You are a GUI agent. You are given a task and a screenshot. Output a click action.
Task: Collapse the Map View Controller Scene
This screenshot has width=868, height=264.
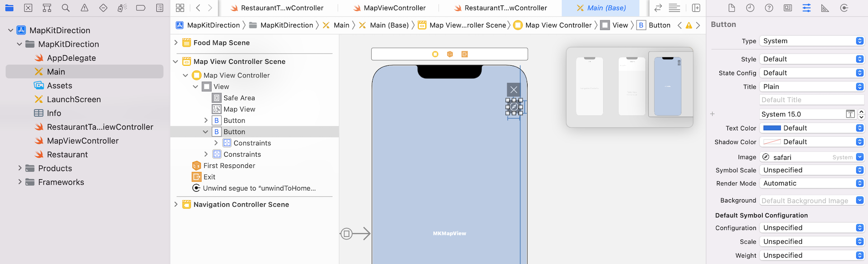(176, 62)
